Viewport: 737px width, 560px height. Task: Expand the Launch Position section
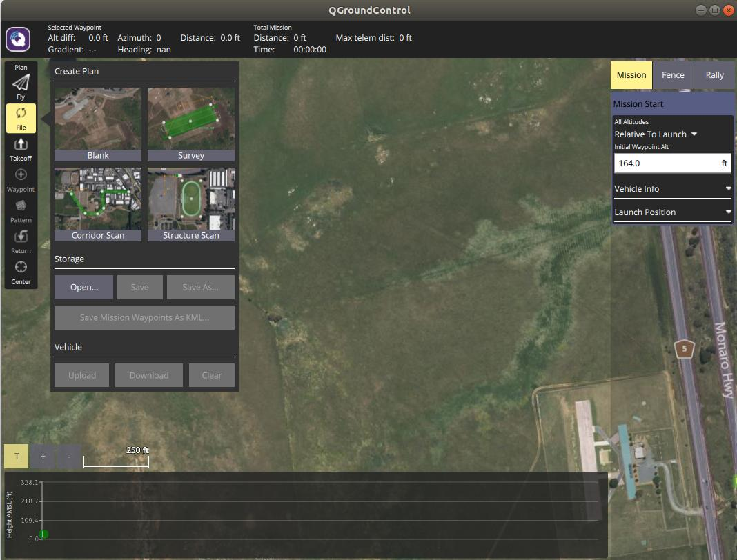(x=671, y=212)
